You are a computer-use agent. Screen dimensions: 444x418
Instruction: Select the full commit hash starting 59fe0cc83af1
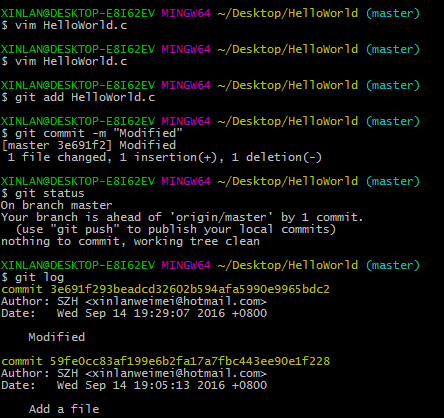[190, 361]
